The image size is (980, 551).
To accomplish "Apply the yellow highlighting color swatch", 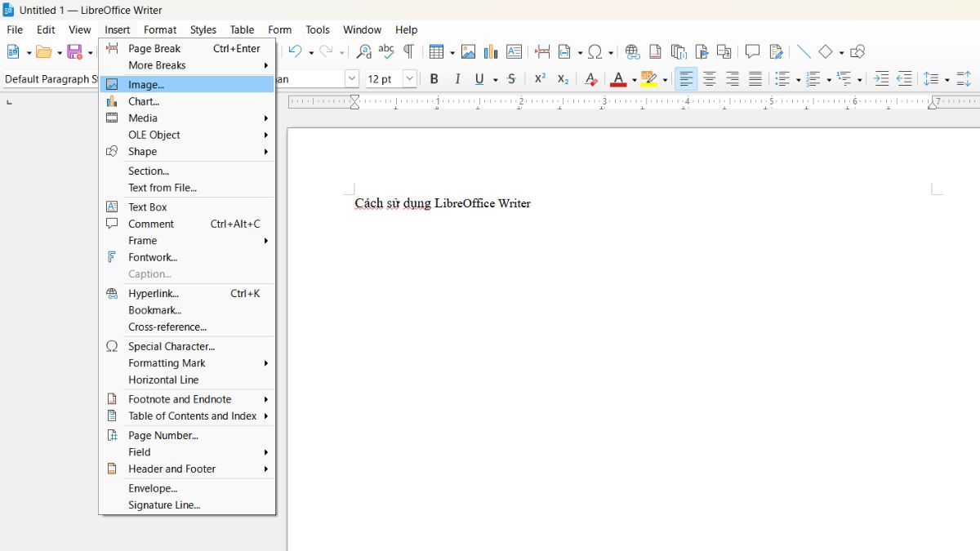I will point(649,79).
